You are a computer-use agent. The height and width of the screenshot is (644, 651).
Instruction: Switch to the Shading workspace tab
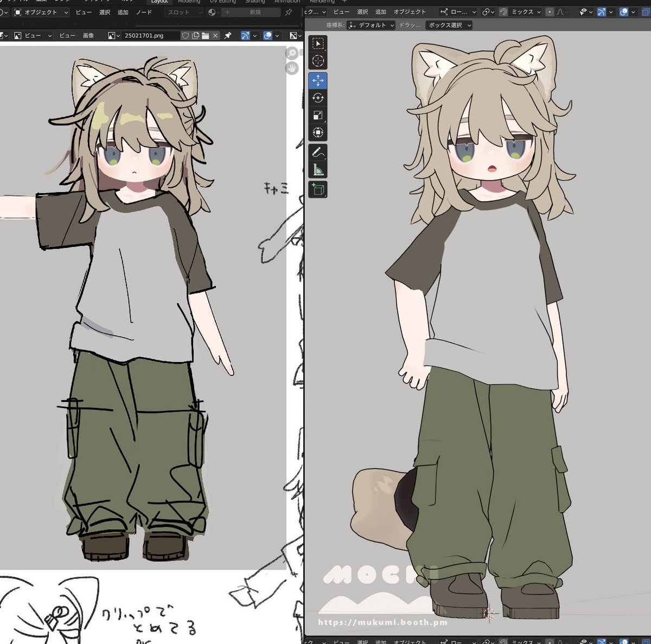tap(255, 2)
